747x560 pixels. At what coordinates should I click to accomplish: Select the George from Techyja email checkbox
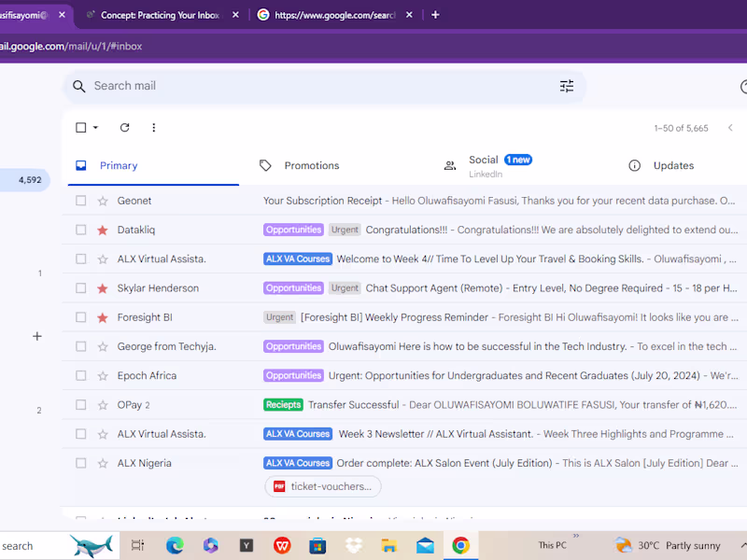click(81, 346)
